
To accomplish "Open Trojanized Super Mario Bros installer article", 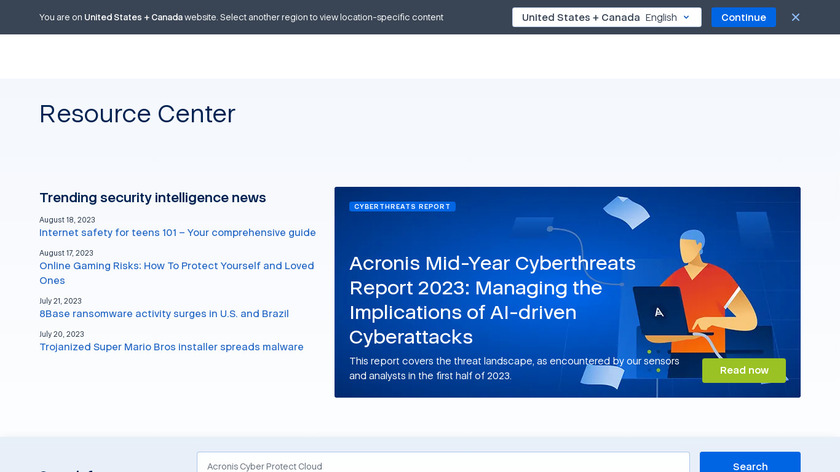I will pyautogui.click(x=171, y=347).
